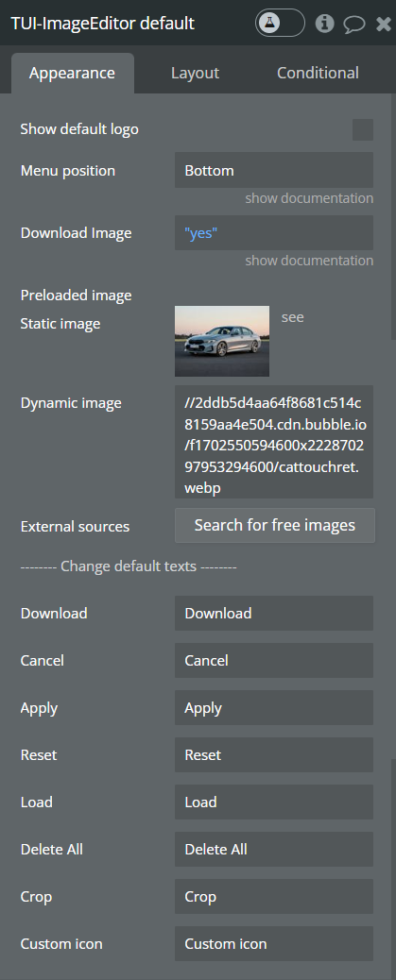Edit the Dynamic image URL field

coord(274,442)
